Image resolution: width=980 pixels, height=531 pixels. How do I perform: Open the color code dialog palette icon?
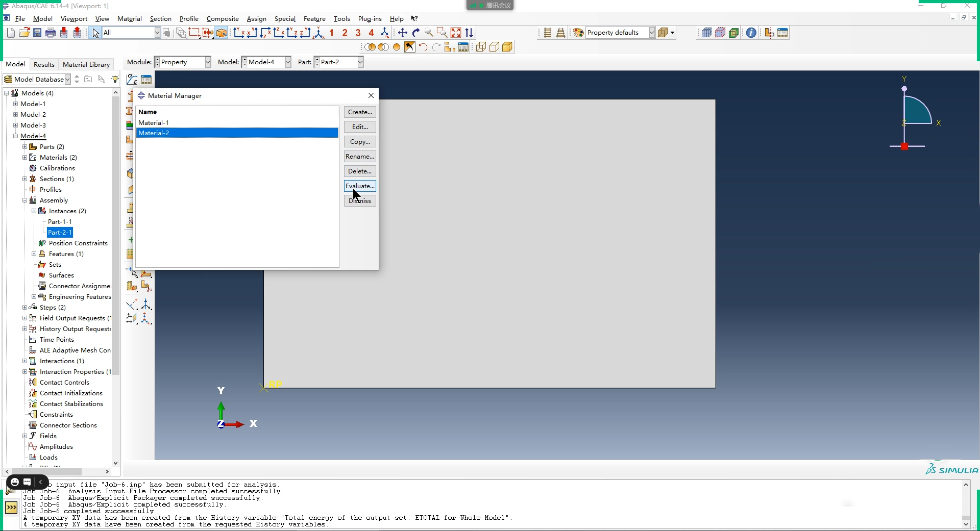coord(578,33)
